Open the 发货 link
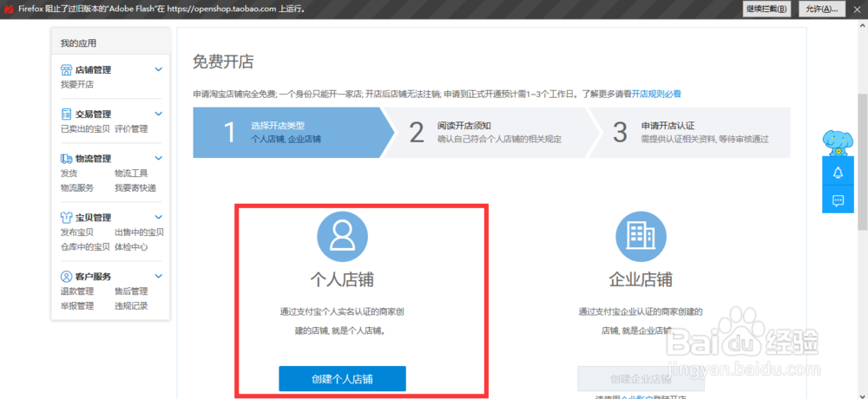The width and height of the screenshot is (868, 399). pyautogui.click(x=69, y=173)
